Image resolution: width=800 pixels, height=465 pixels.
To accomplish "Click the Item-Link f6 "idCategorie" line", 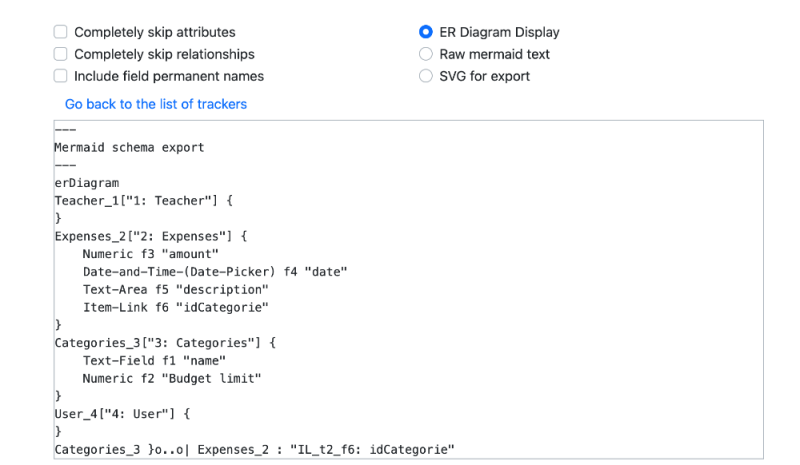I will click(x=176, y=308).
